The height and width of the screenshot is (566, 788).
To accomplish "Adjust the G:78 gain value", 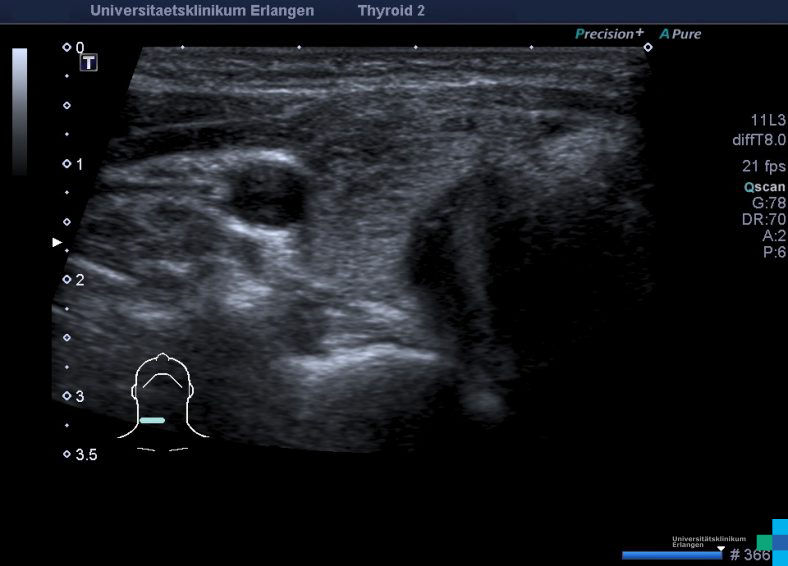I will [x=768, y=202].
